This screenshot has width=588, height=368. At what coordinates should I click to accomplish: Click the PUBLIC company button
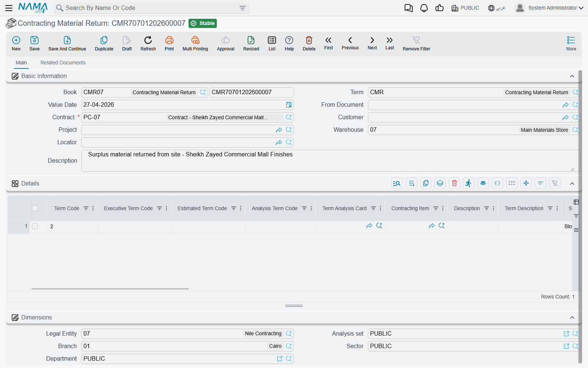click(465, 8)
